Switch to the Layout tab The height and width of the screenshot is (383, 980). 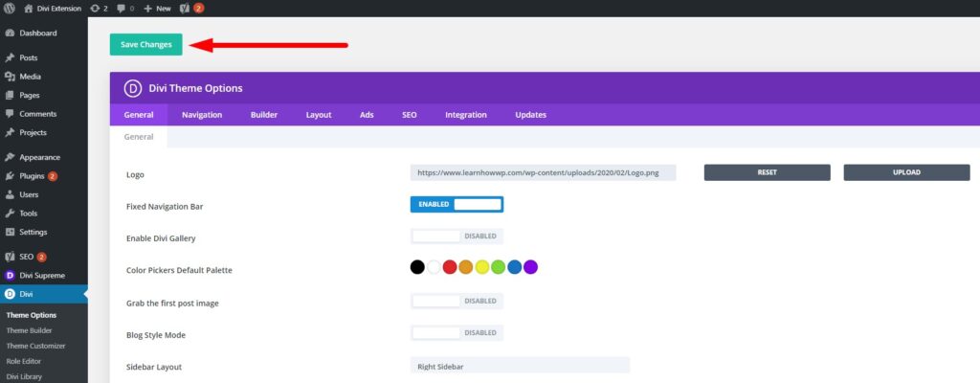pyautogui.click(x=319, y=115)
